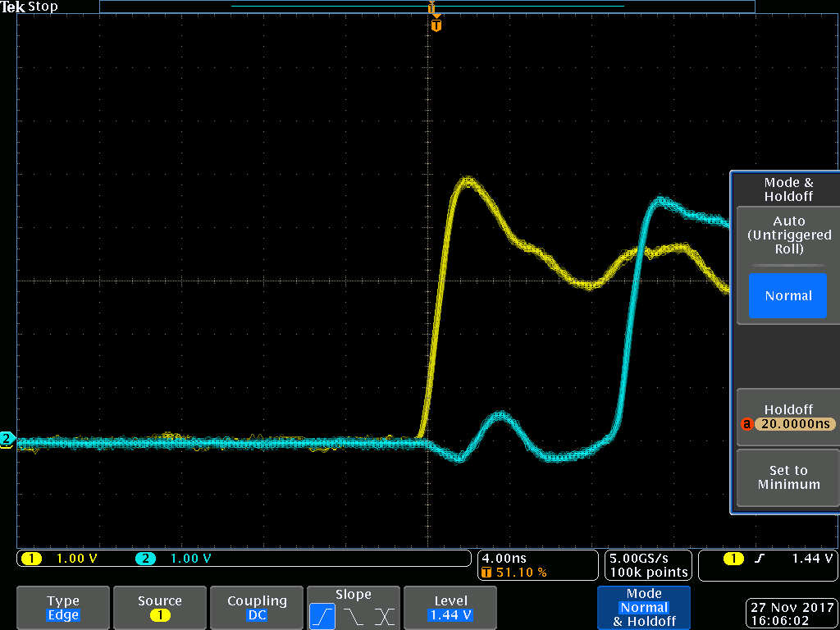
Task: Click the Tek logo
Action: tap(13, 7)
